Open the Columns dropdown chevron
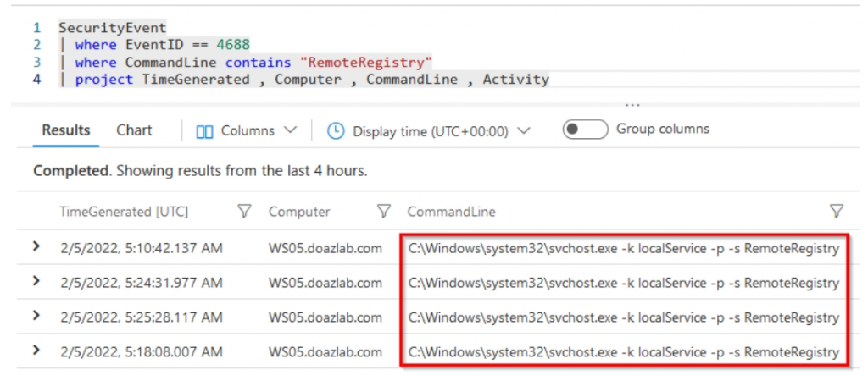Viewport: 868px width, 381px height. tap(291, 131)
